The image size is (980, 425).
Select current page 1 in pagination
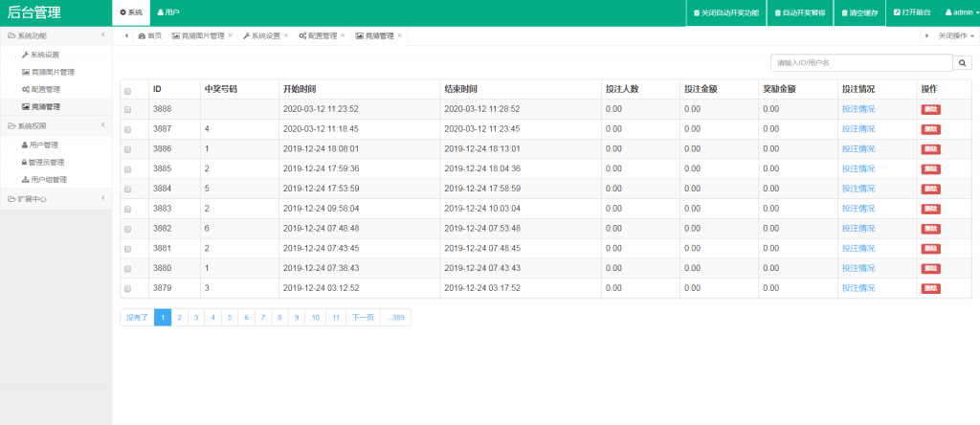point(163,318)
